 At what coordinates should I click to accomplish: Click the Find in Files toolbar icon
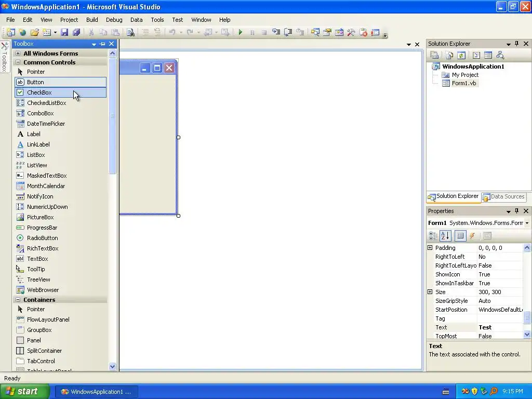tap(130, 32)
